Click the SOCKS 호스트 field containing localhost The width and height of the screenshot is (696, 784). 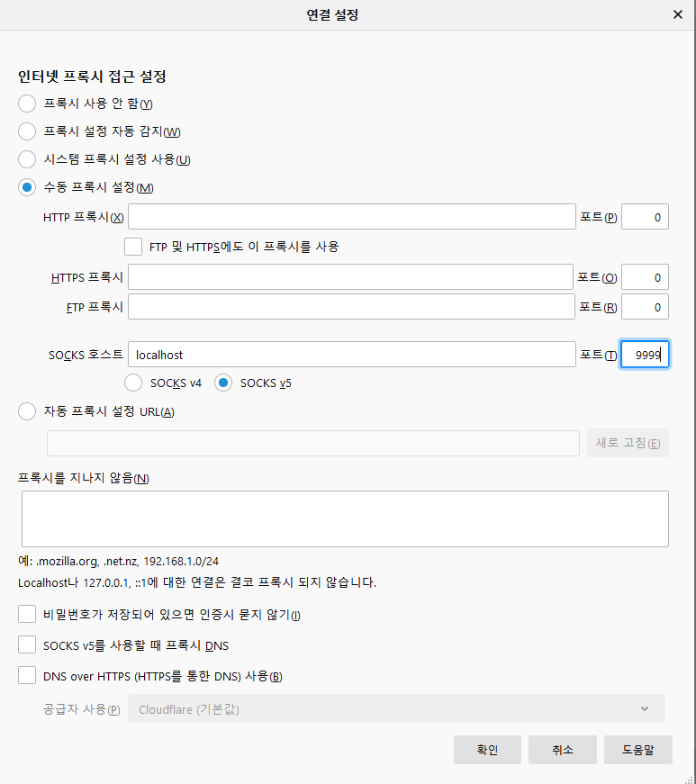click(x=352, y=355)
